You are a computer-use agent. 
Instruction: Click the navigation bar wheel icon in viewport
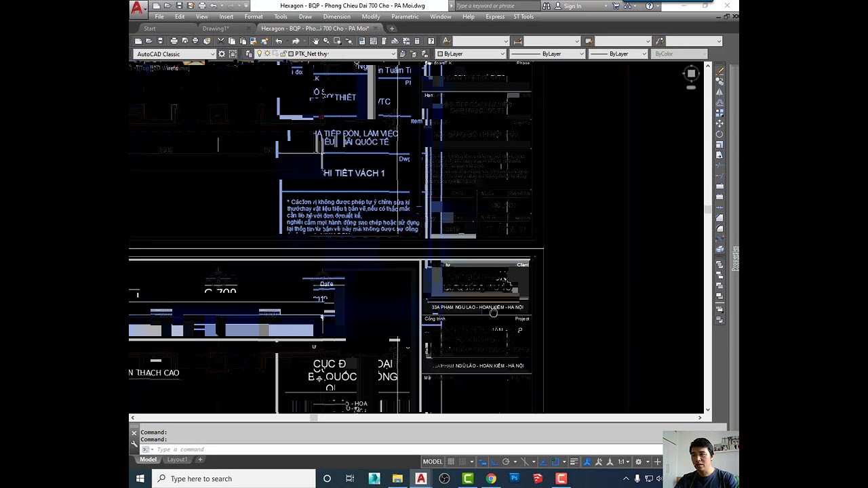coord(691,73)
